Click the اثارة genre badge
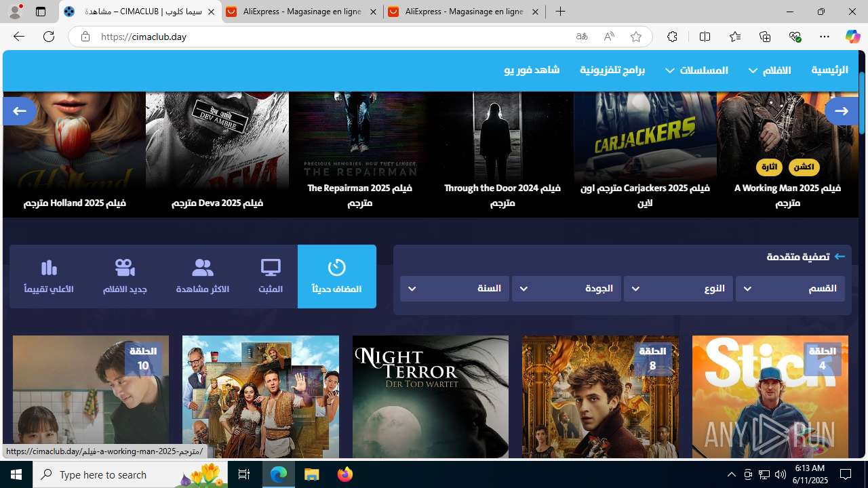Viewport: 868px width, 488px height. point(769,167)
